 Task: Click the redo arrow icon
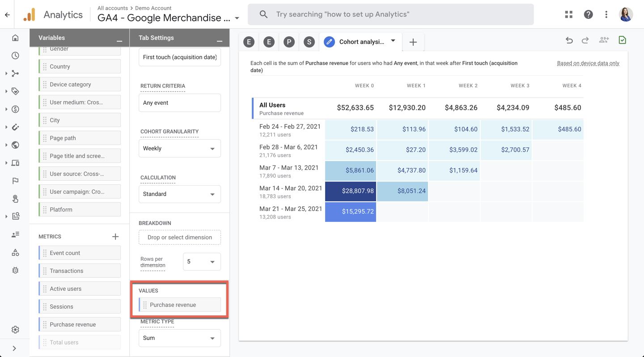coord(585,40)
